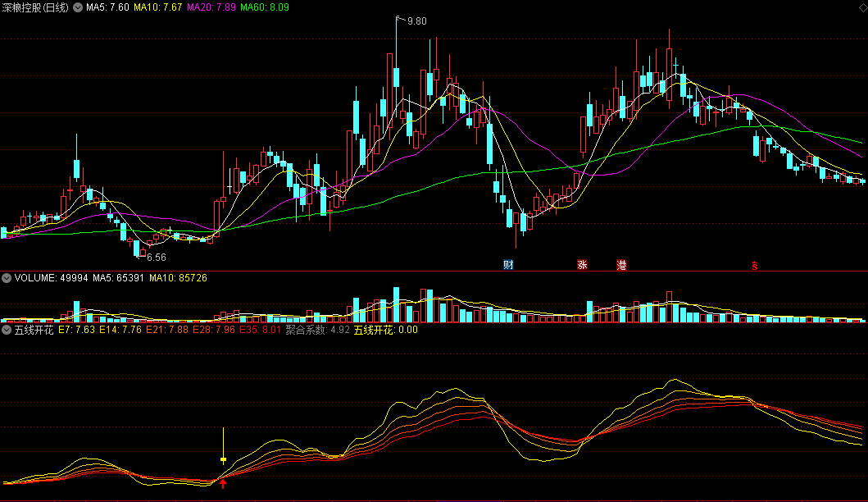Click the diamond icon at top-right corner

[x=862, y=7]
